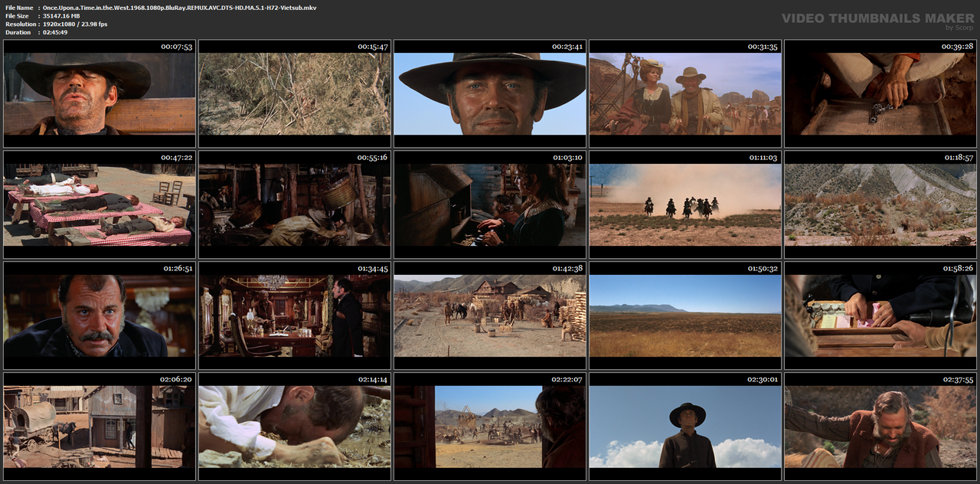The image size is (980, 484).
Task: Open the close-up face thumbnail at 00:23:41
Action: click(490, 93)
